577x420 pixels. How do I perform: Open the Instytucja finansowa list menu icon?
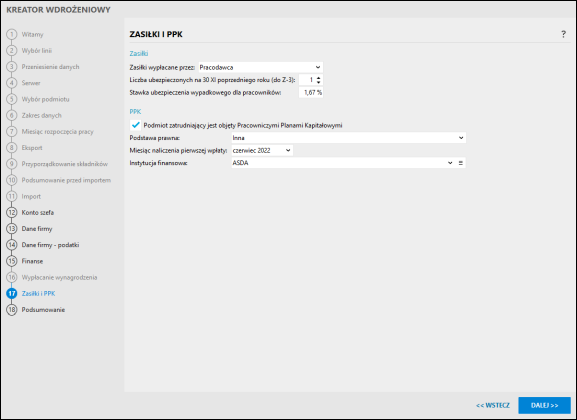tap(461, 163)
